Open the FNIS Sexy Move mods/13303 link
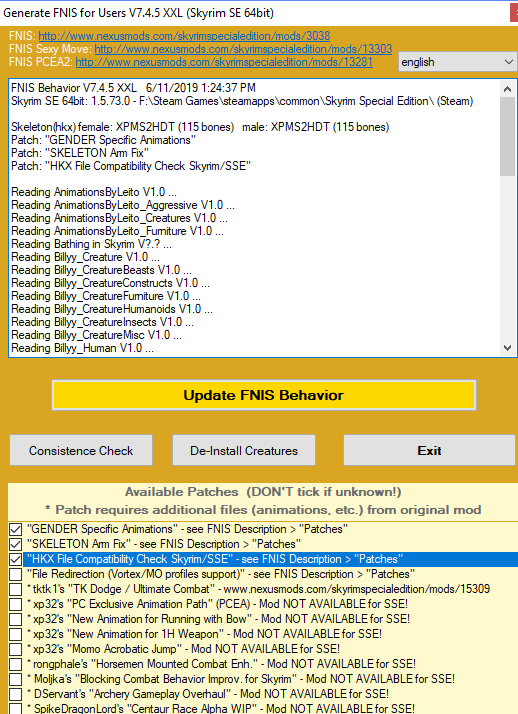This screenshot has width=518, height=714. point(243,49)
